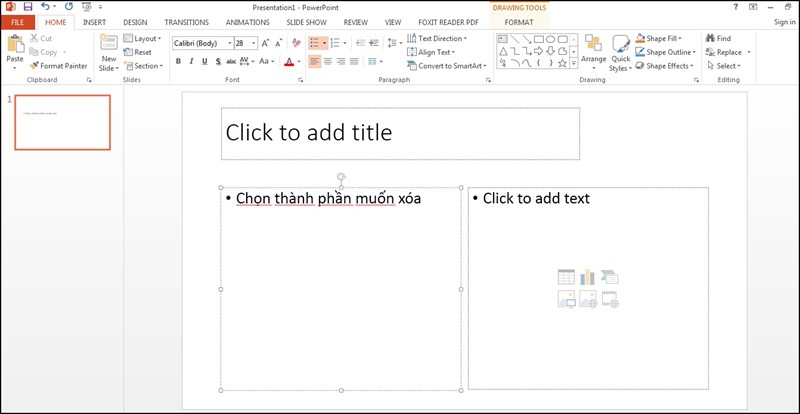Open Quick Styles gallery
Viewport: 800px width, 414px height.
(621, 53)
